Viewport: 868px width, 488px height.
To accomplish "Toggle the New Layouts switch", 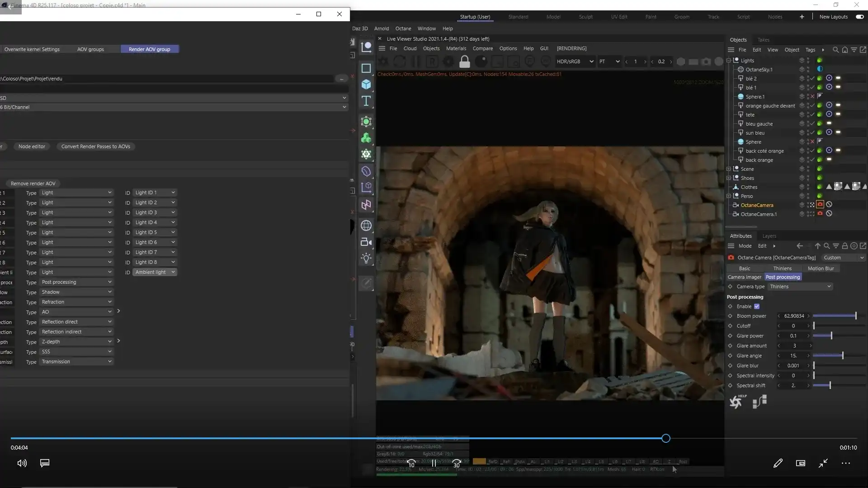I will click(x=859, y=17).
